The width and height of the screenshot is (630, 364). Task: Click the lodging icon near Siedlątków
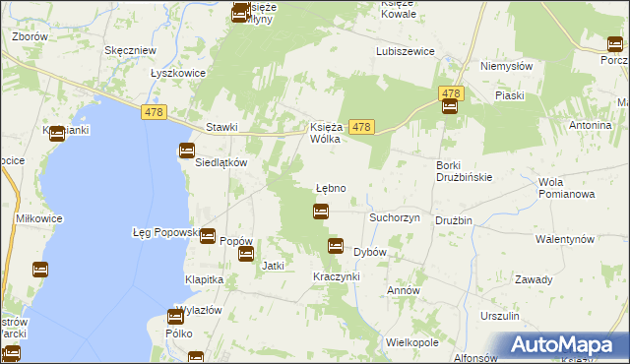[x=187, y=151]
